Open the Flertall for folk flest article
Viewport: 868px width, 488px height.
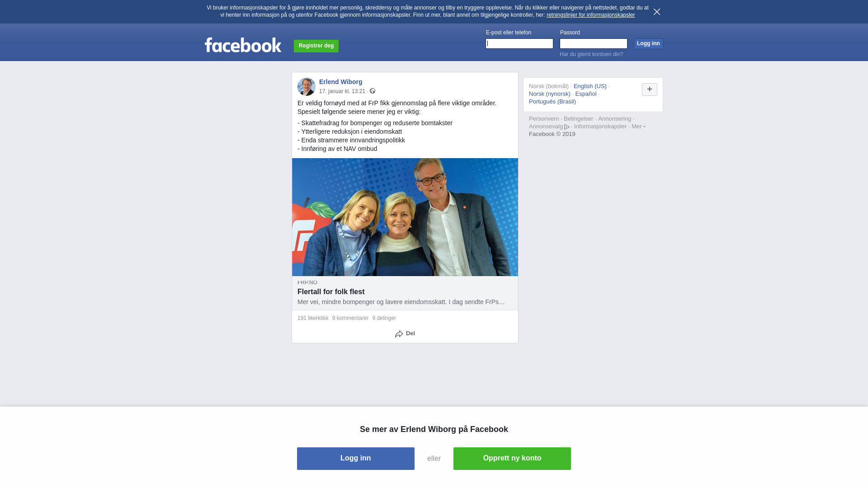click(x=331, y=292)
